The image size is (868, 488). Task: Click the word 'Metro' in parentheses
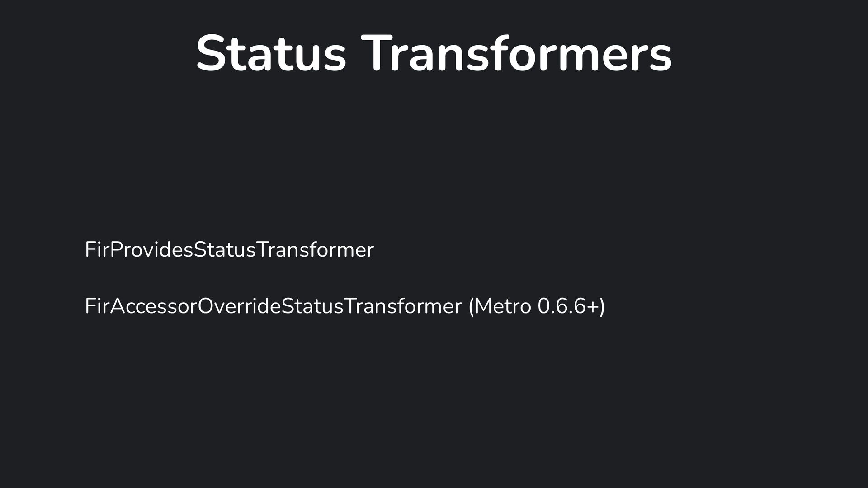(503, 306)
